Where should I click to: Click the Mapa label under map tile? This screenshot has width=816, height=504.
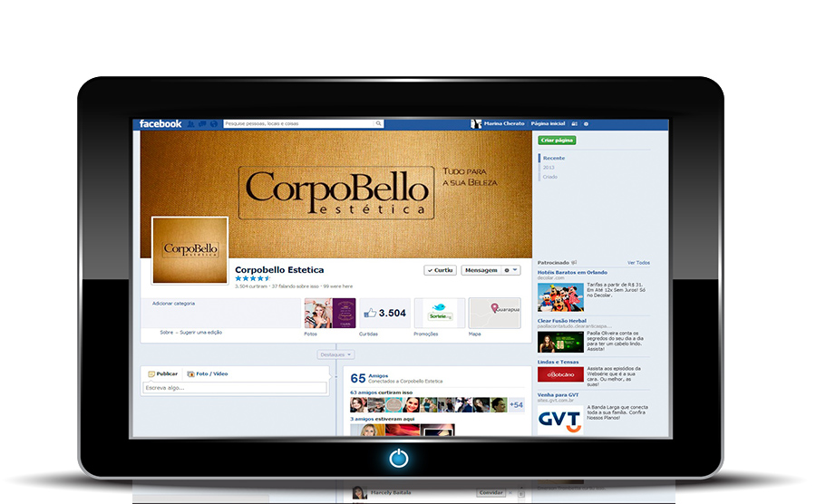tap(474, 334)
